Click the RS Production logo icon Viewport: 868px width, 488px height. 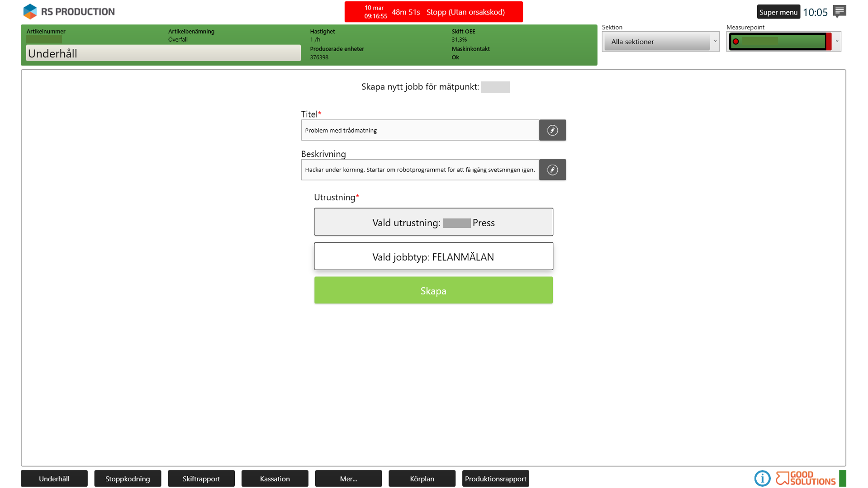click(30, 12)
